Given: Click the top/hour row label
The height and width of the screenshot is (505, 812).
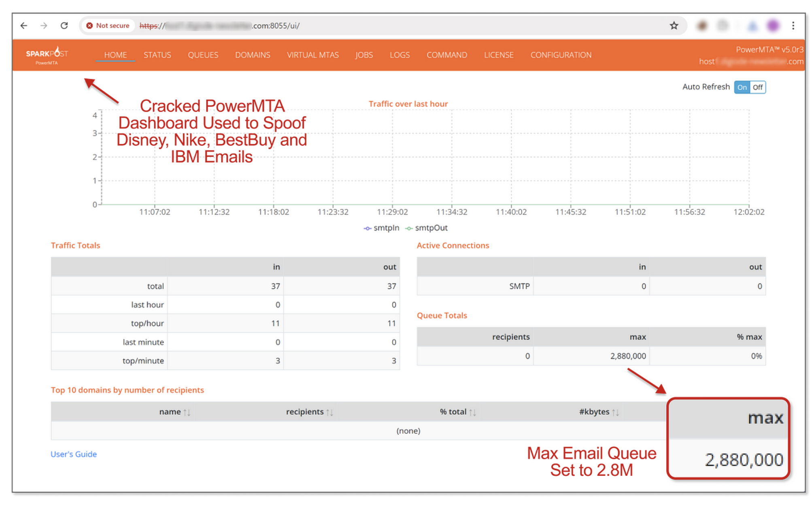Looking at the screenshot, I should pos(147,323).
